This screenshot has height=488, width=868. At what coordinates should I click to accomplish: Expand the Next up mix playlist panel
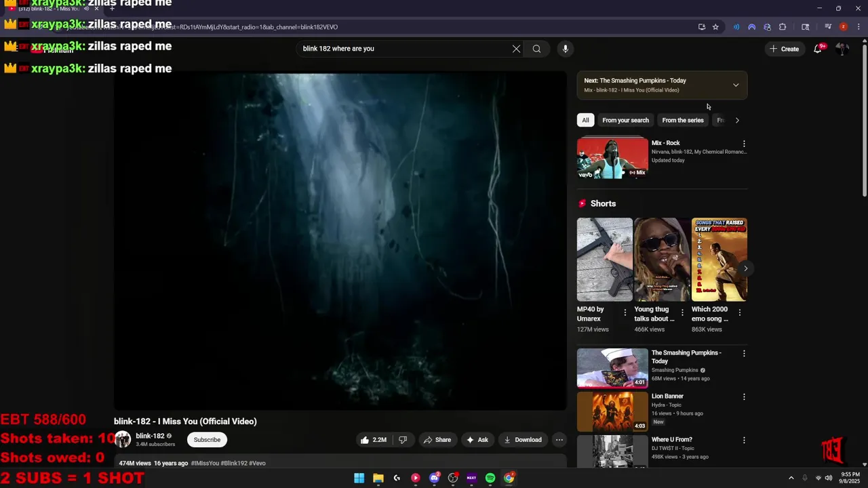tap(736, 85)
